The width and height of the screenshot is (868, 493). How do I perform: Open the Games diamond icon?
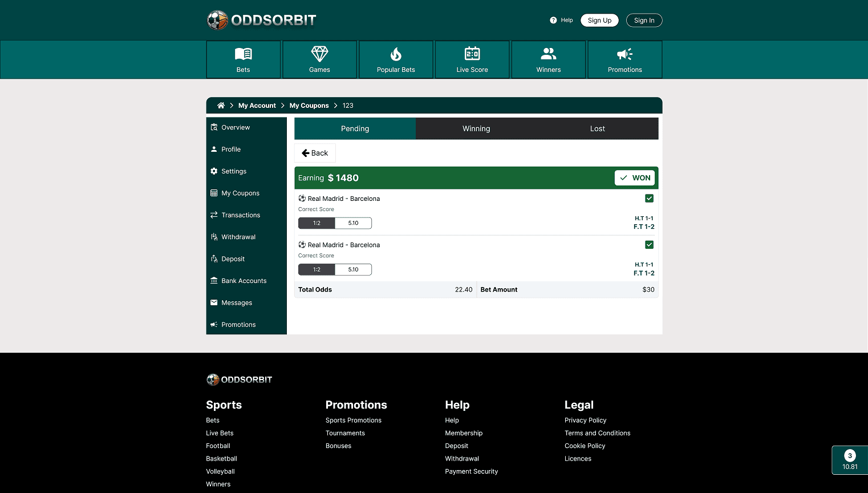tap(320, 54)
